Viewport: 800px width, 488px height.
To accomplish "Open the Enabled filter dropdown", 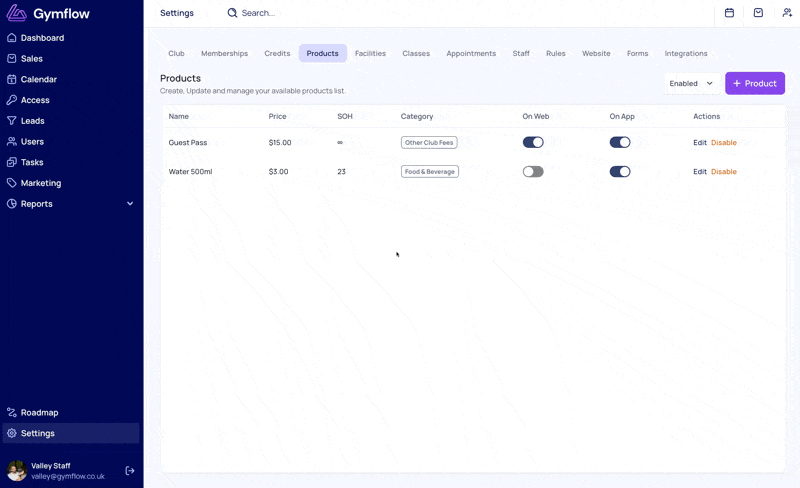I will click(692, 84).
